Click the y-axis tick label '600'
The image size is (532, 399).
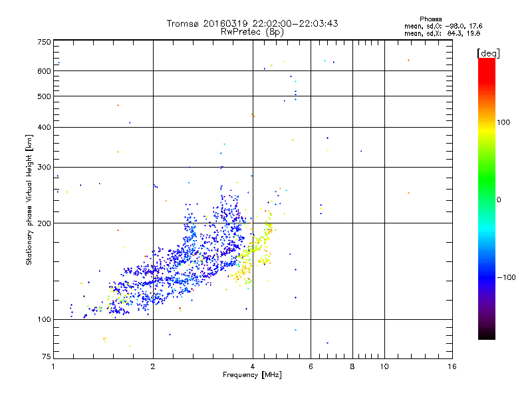(44, 71)
